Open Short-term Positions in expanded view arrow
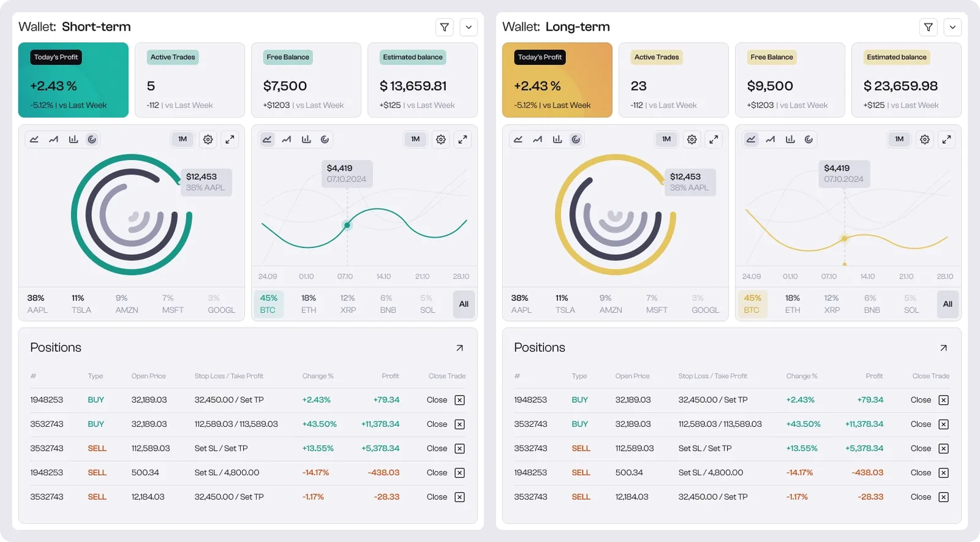This screenshot has width=980, height=542. [459, 348]
